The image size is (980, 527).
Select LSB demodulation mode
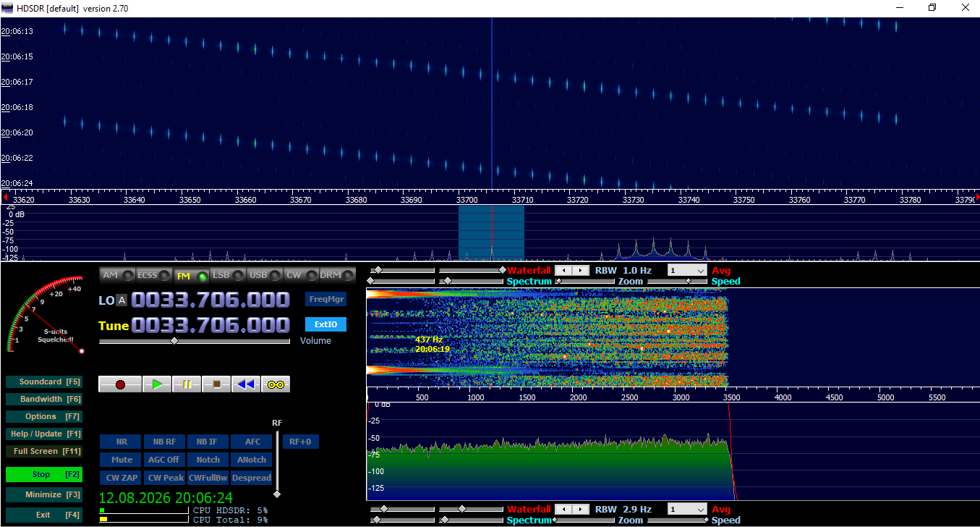[228, 275]
